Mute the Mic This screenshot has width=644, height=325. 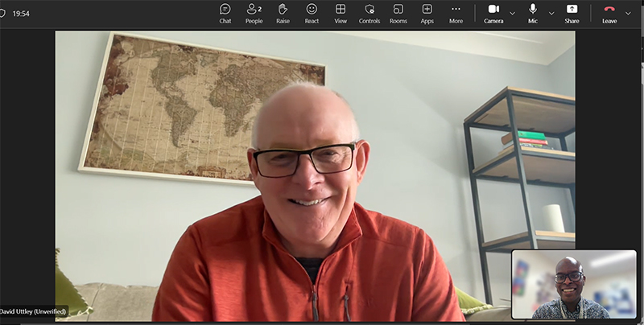533,13
